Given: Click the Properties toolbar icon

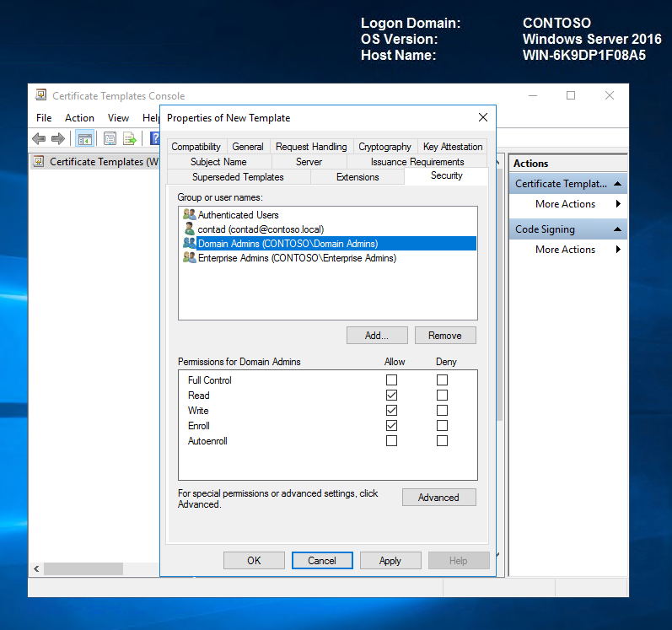Looking at the screenshot, I should pos(110,139).
